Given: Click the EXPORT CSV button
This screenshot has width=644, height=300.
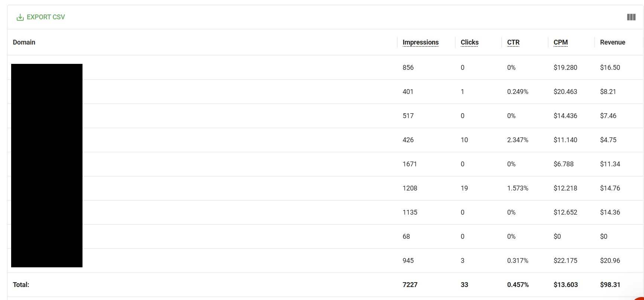Looking at the screenshot, I should coord(41,17).
